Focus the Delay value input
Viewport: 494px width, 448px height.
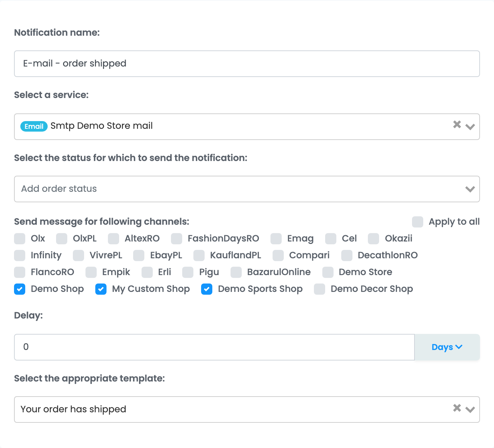click(214, 347)
